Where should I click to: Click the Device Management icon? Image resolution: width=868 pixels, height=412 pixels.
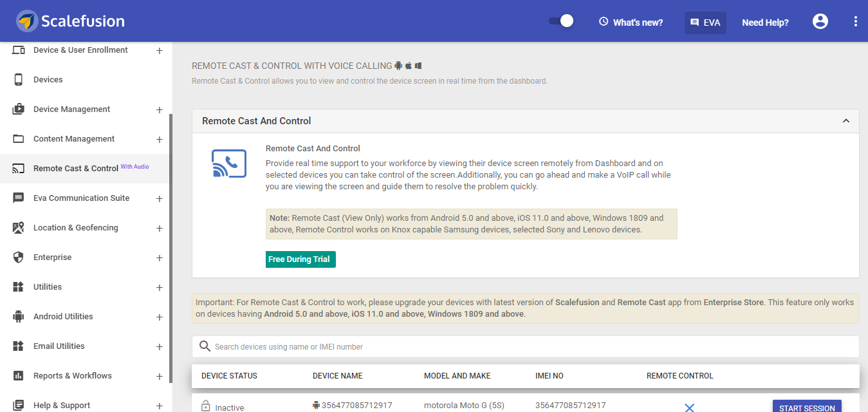(x=19, y=109)
